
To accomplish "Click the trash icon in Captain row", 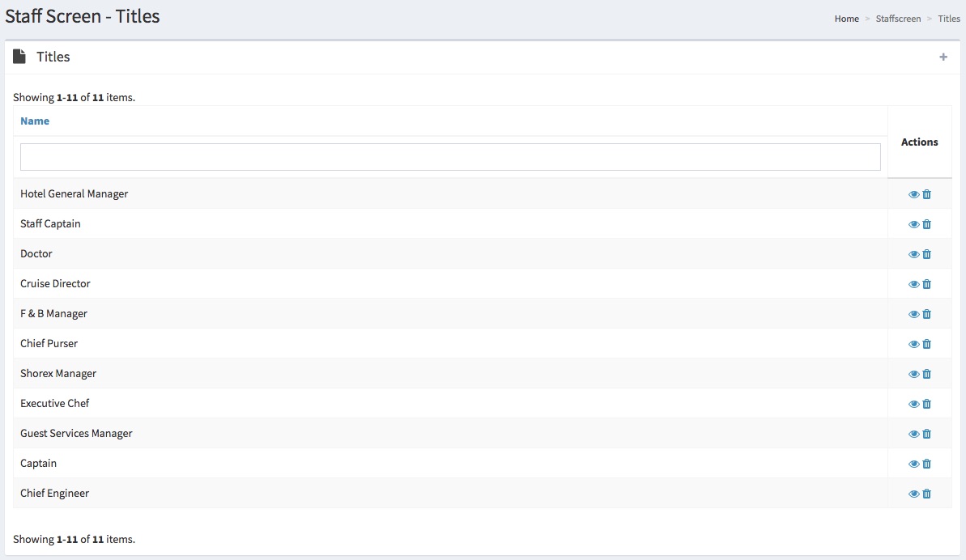I will 927,464.
